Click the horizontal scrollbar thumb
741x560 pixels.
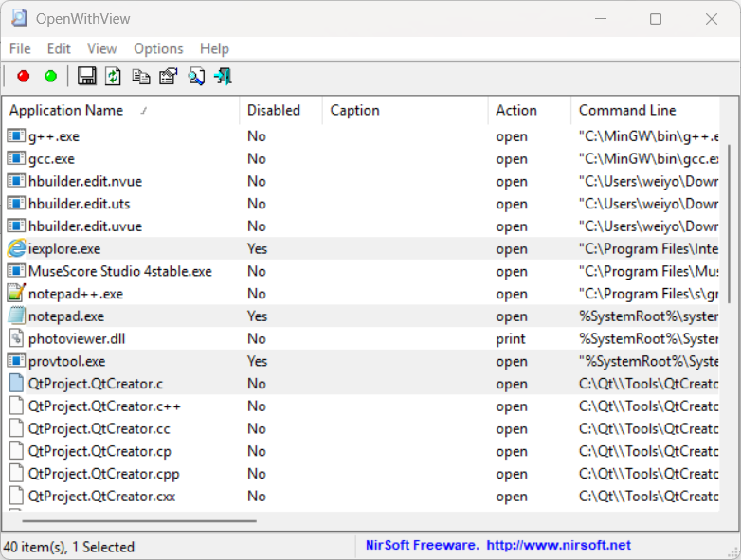point(139,521)
